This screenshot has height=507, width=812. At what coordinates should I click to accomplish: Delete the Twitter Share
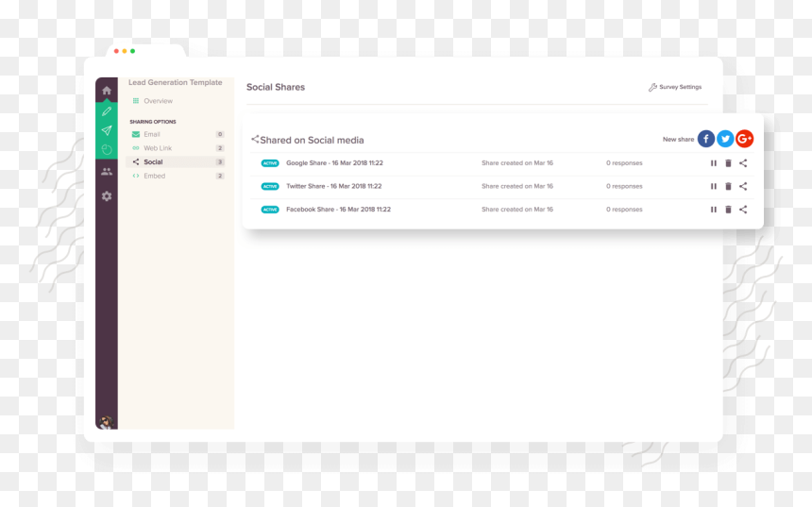coord(728,186)
